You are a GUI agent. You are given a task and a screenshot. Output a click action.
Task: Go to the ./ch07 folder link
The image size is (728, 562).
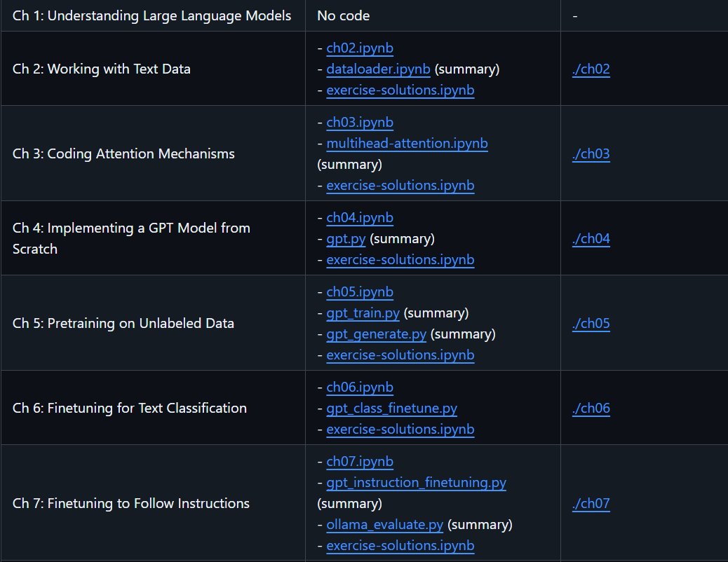tap(591, 504)
